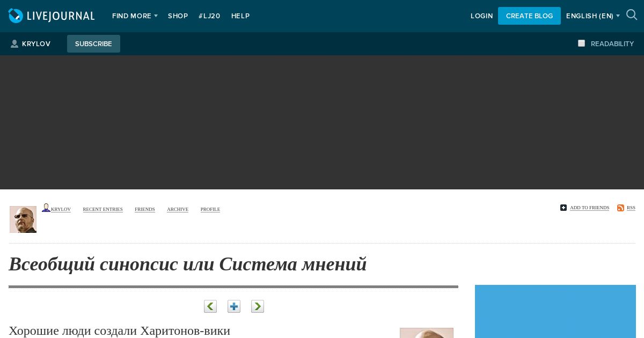The image size is (644, 338).
Task: Click the Login link
Action: (x=481, y=16)
